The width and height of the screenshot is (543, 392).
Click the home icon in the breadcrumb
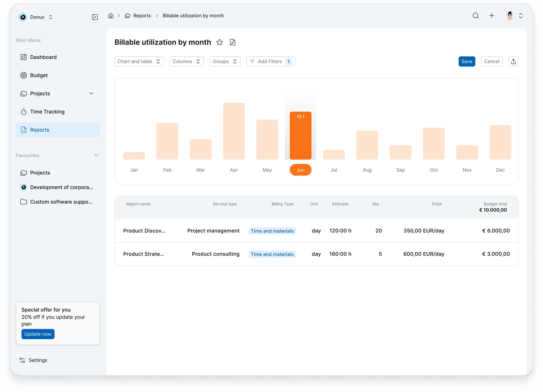(111, 16)
